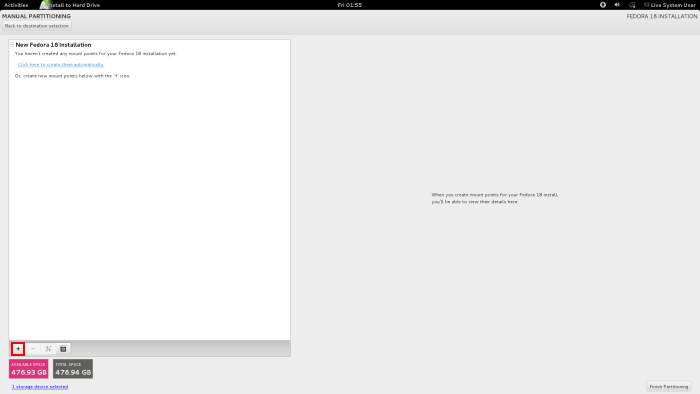Open the clock showing Fri 01:55

coord(350,5)
